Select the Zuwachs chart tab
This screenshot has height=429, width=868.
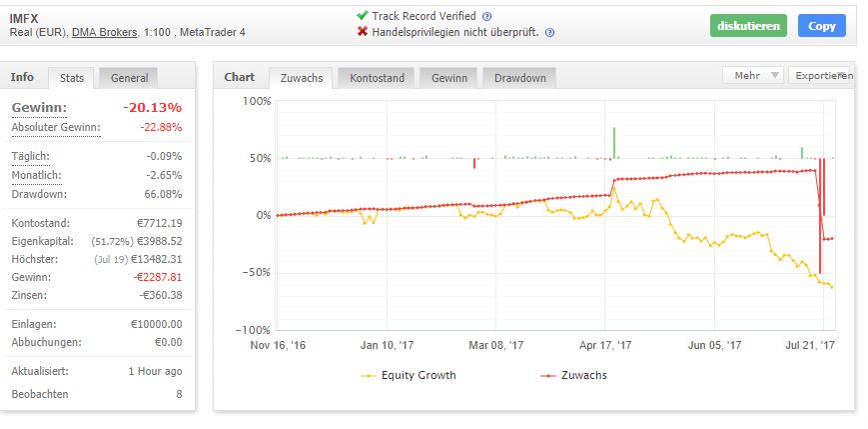pos(301,78)
